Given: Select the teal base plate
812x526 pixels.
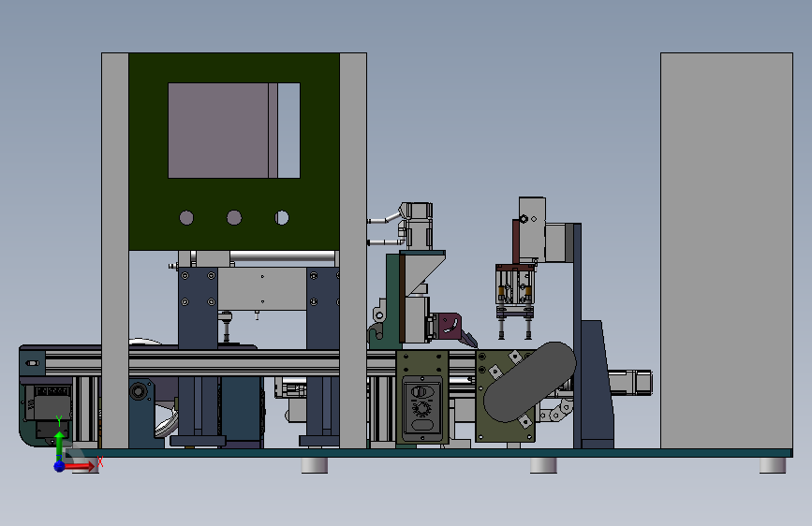Looking at the screenshot, I should click(x=430, y=453).
